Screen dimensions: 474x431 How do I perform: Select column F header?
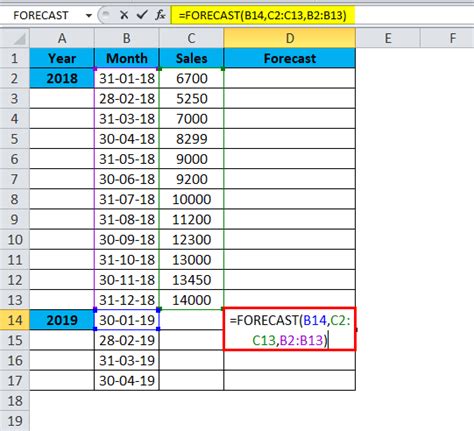[x=447, y=38]
